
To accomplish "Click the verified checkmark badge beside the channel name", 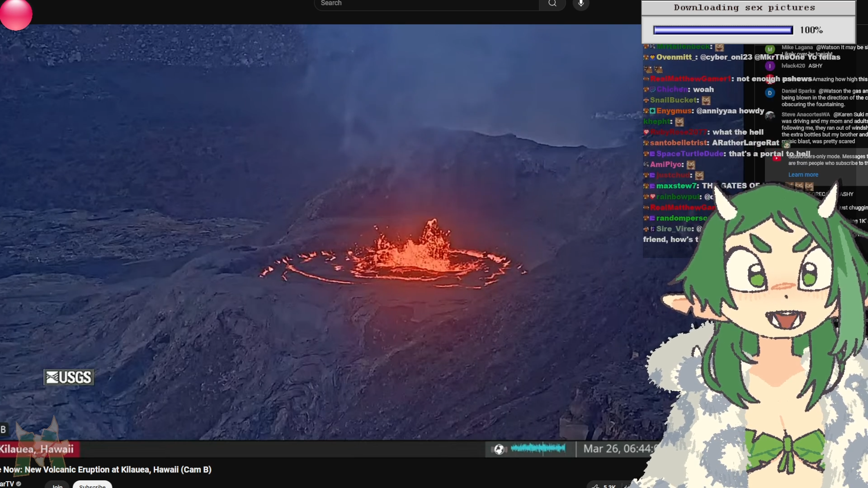I will 19,484.
